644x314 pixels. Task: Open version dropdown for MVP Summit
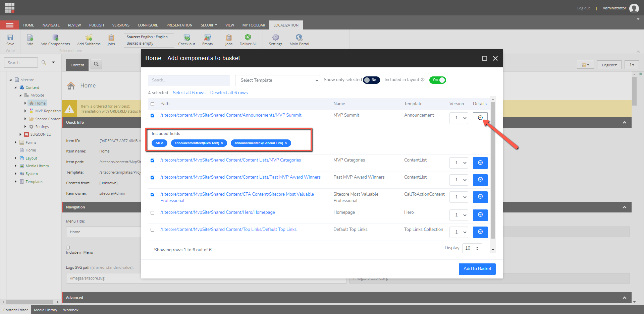tap(459, 118)
